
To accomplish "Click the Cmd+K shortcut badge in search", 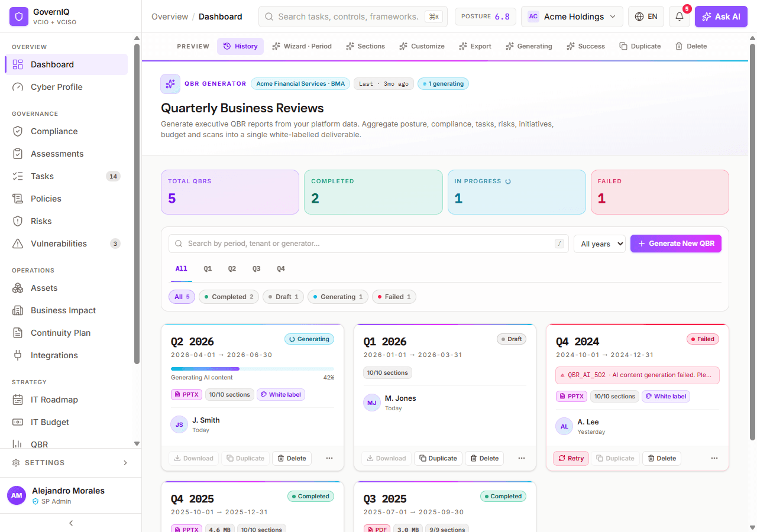I will tap(434, 17).
